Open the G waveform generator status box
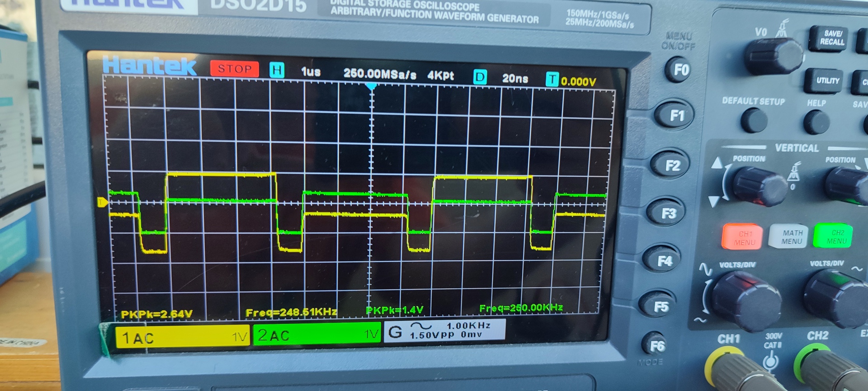 (x=444, y=330)
